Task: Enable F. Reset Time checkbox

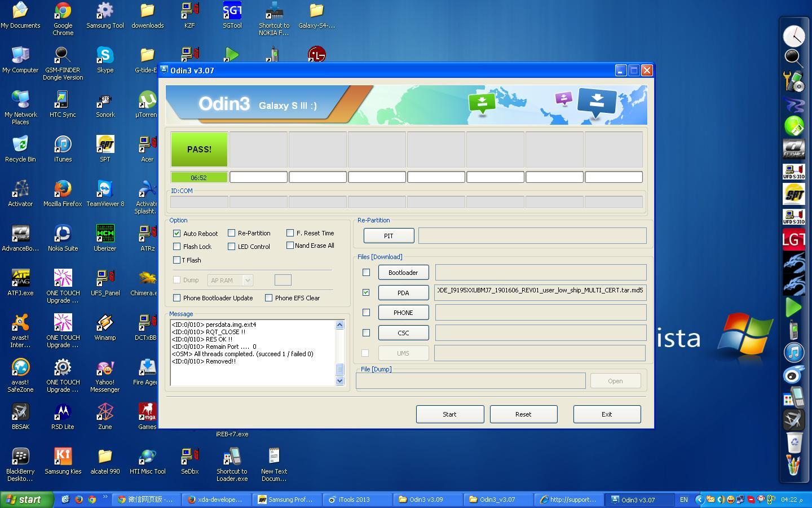Action: [x=290, y=233]
